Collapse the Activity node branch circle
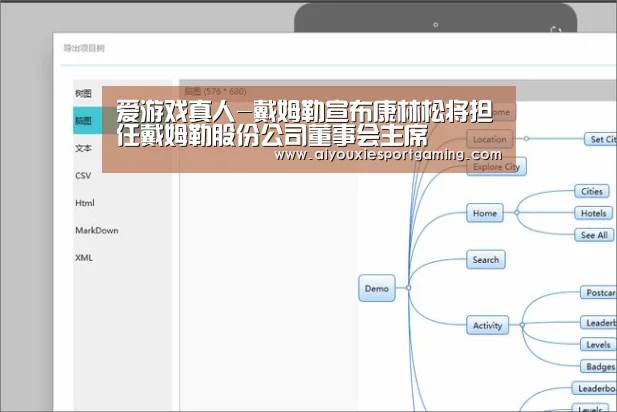Viewport: 617px width, 412px height. pos(522,325)
